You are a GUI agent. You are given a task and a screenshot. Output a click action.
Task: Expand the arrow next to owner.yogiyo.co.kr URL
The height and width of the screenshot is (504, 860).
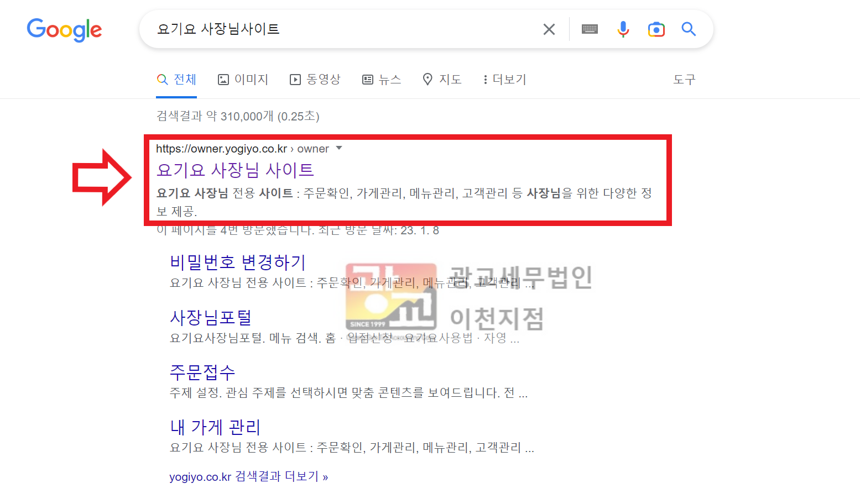tap(339, 148)
